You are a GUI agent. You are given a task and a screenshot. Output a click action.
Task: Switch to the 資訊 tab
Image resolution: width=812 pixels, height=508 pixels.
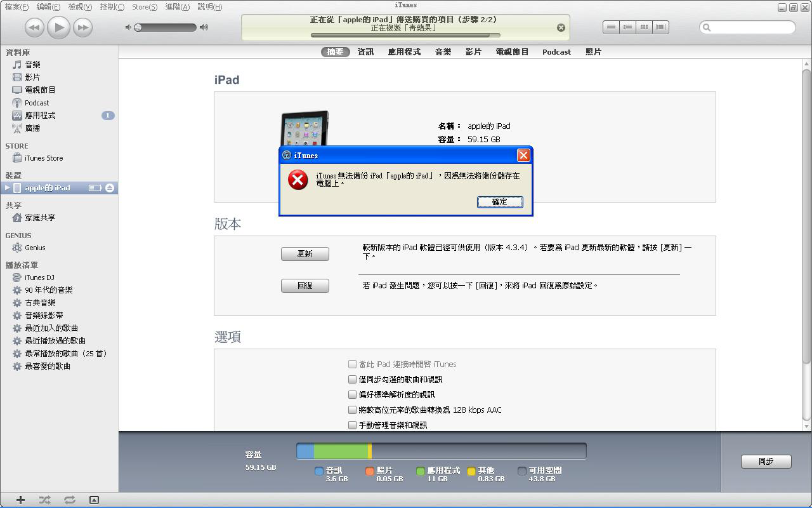pyautogui.click(x=366, y=52)
